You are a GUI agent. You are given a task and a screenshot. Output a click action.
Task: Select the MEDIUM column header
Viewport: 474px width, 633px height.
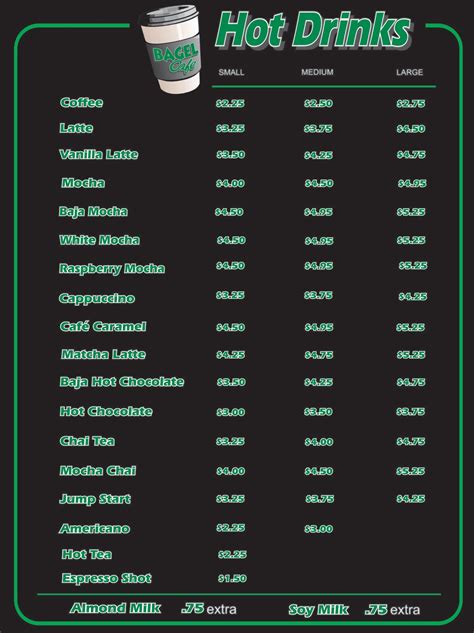[x=317, y=72]
